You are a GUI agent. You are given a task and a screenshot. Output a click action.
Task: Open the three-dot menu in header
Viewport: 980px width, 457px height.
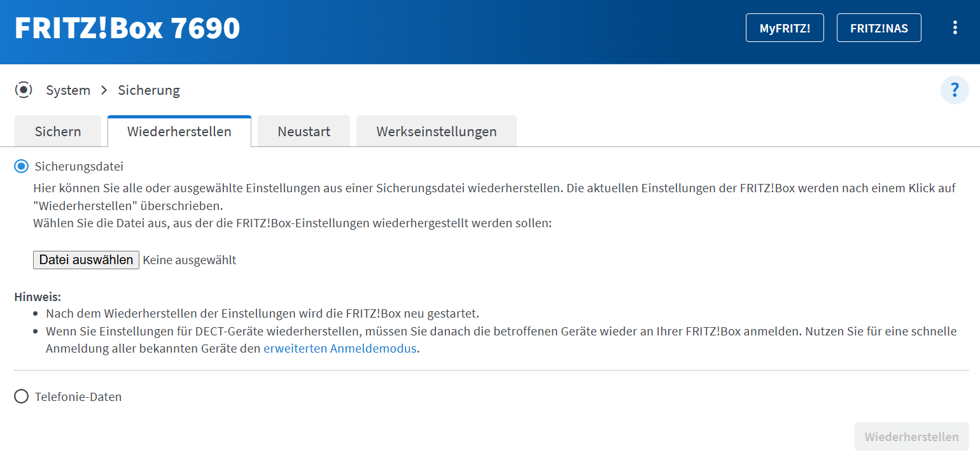[x=955, y=28]
